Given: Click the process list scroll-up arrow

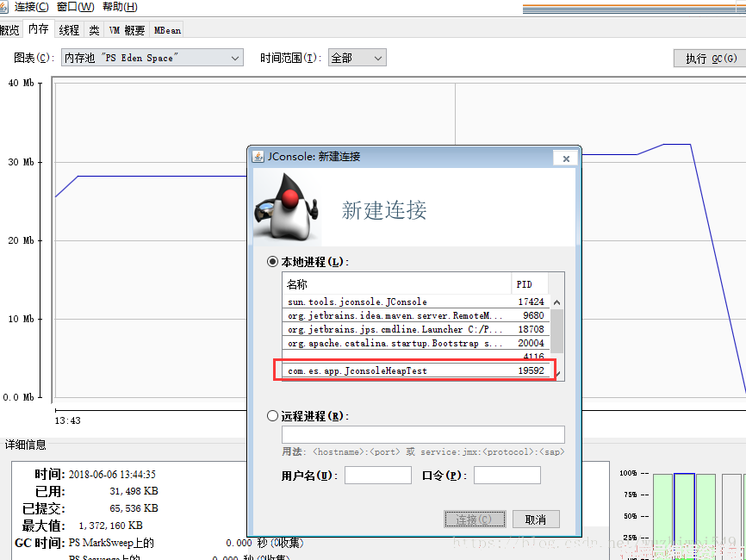Looking at the screenshot, I should click(x=556, y=302).
